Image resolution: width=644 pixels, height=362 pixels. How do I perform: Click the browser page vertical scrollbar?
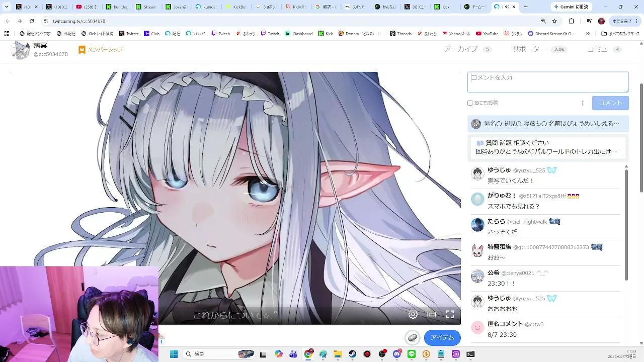coord(641,138)
